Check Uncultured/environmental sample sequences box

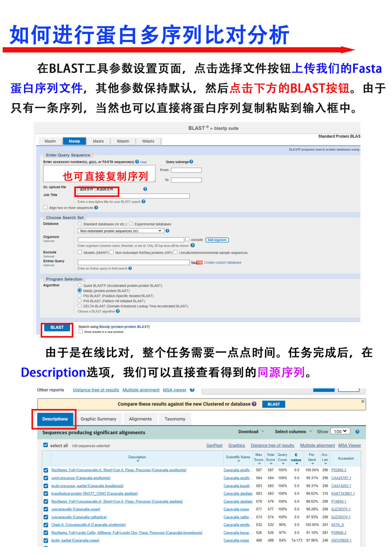click(175, 252)
